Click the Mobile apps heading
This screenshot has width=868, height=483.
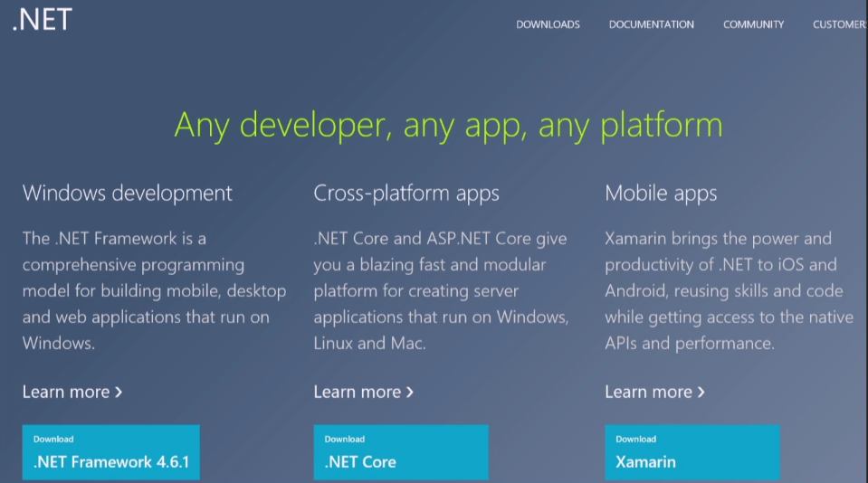(x=661, y=193)
